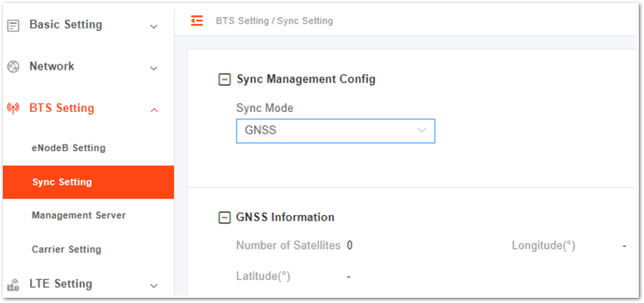Collapse the Sync Management Config section
The width and height of the screenshot is (644, 303).
point(224,79)
